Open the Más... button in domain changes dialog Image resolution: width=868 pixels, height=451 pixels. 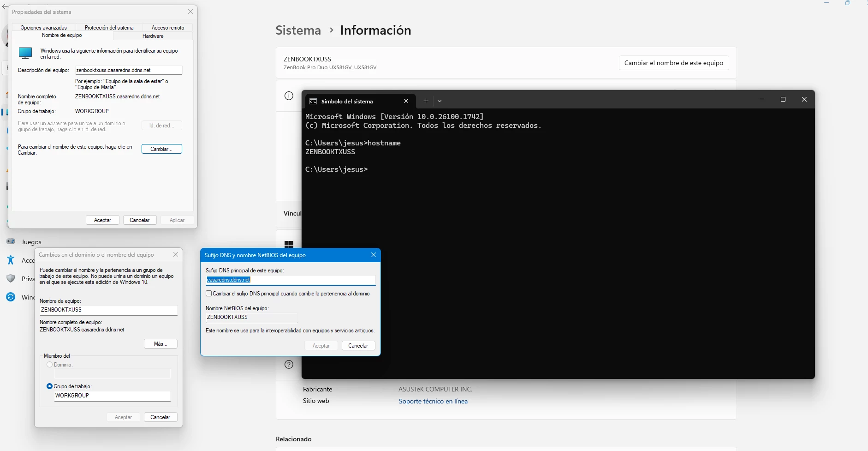pyautogui.click(x=161, y=344)
